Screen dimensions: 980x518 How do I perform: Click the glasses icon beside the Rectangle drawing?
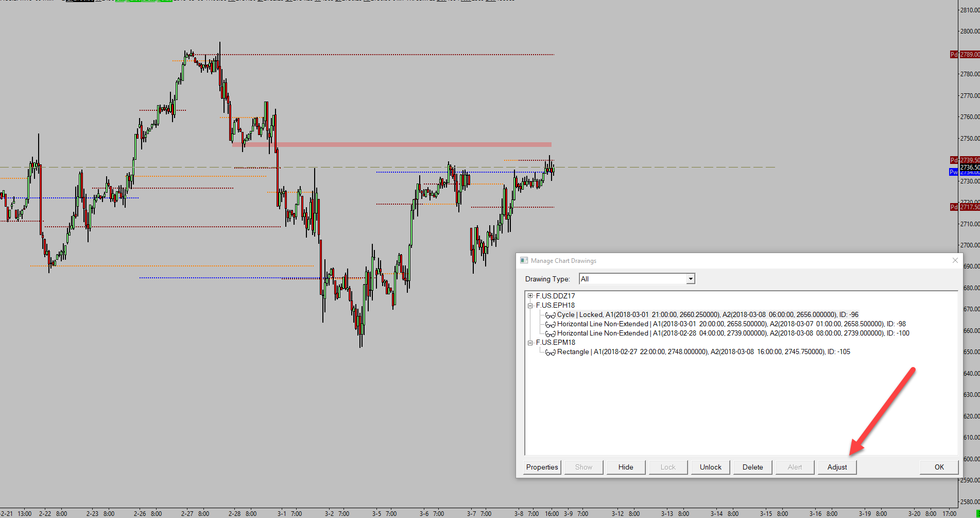coord(551,352)
